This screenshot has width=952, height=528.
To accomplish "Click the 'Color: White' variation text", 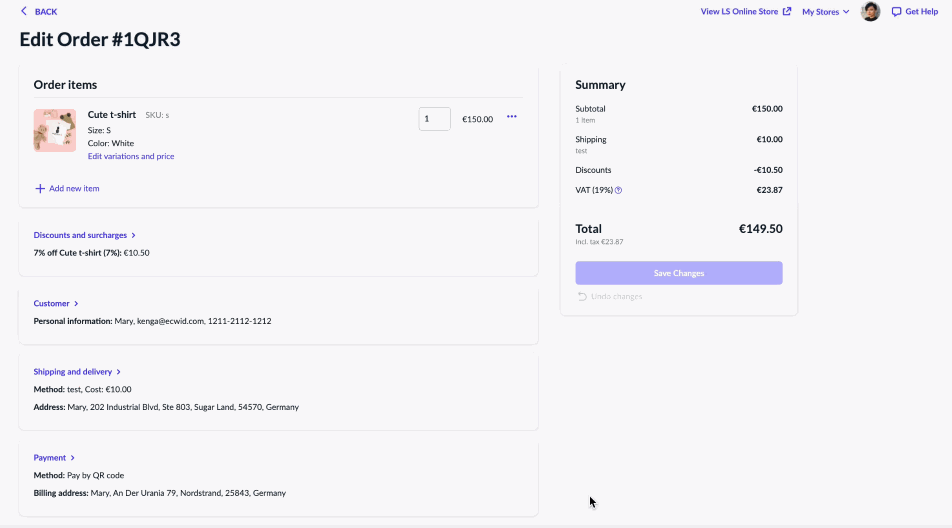I will point(110,143).
